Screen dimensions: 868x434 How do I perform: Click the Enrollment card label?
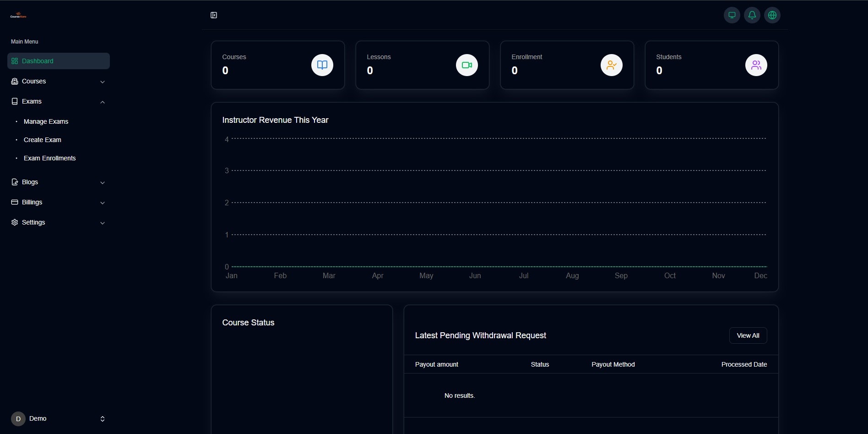click(526, 57)
